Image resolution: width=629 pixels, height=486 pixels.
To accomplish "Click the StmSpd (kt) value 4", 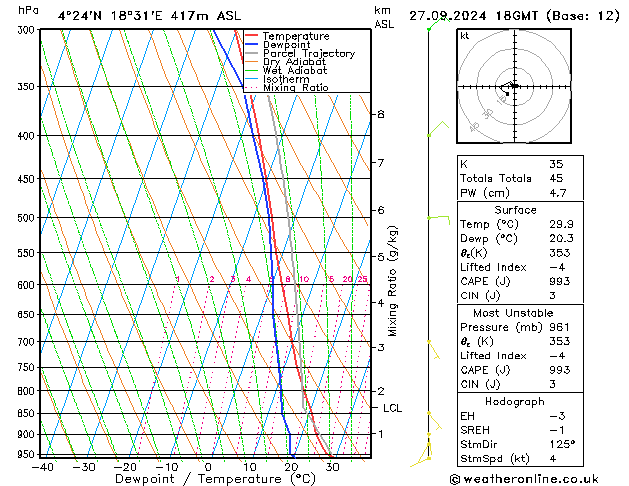I will (x=553, y=458).
